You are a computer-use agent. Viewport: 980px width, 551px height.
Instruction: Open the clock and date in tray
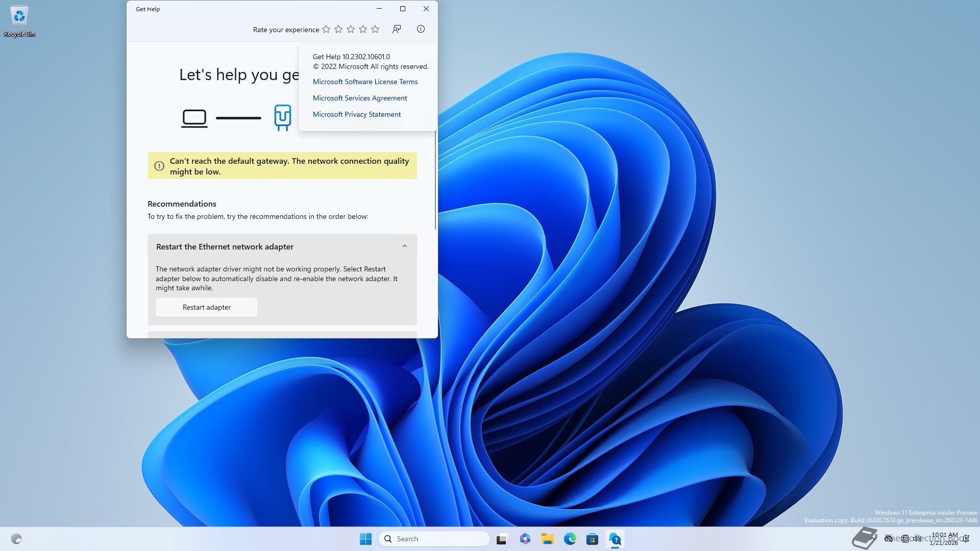pyautogui.click(x=944, y=539)
